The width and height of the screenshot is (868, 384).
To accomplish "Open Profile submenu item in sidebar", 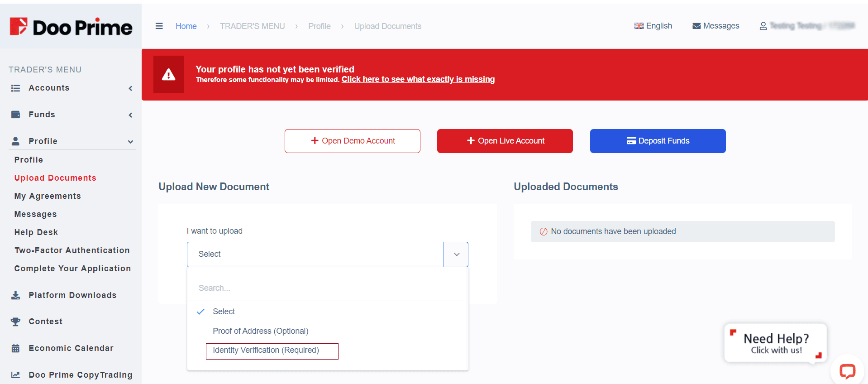I will click(29, 160).
